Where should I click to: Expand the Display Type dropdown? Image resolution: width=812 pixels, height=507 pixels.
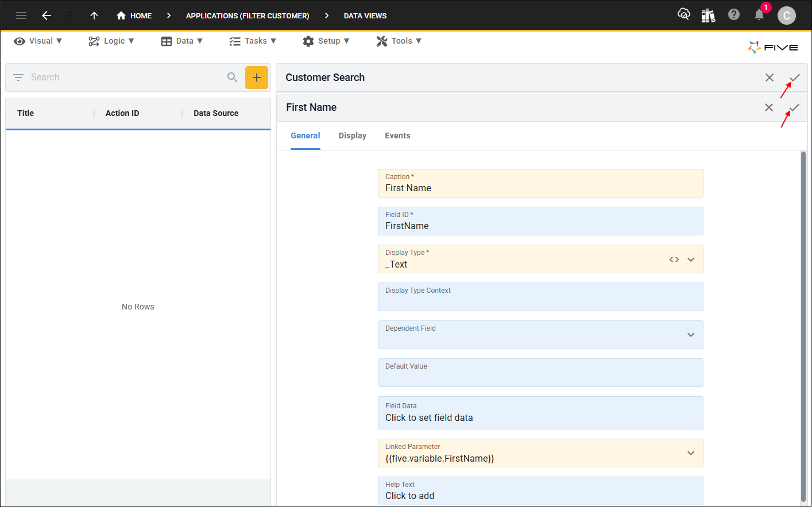[691, 260]
